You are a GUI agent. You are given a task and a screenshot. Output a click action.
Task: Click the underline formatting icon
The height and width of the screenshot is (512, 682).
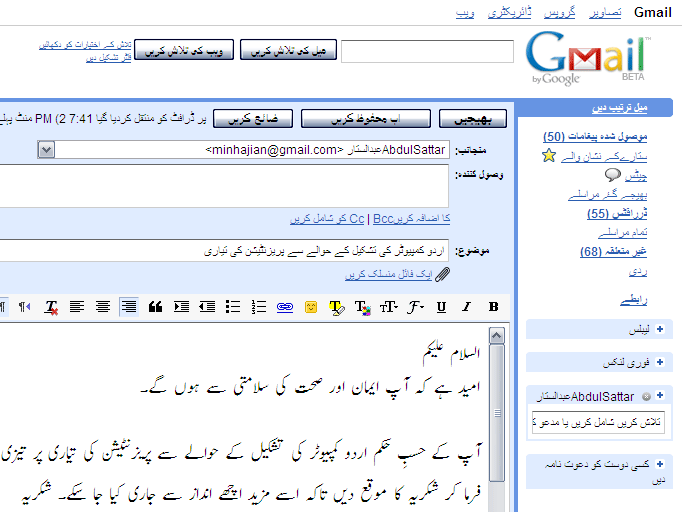point(441,307)
